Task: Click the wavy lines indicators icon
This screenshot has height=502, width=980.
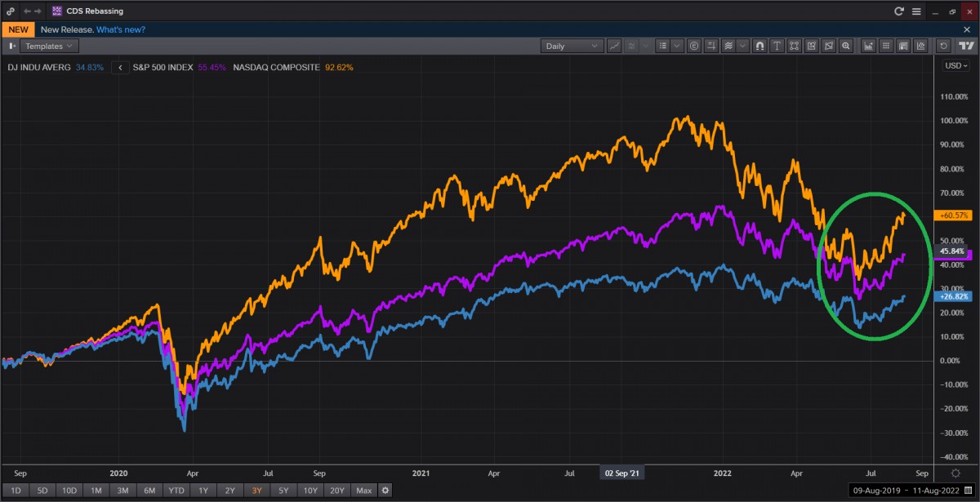Action: click(x=729, y=47)
